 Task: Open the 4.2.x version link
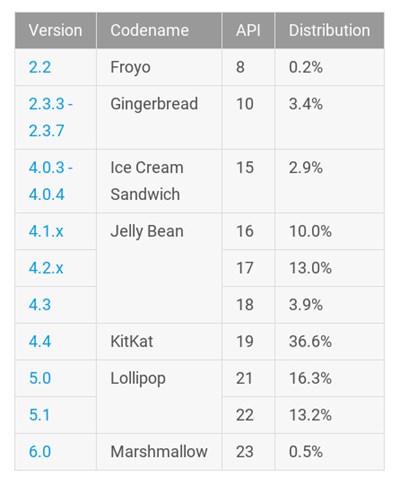tap(46, 268)
